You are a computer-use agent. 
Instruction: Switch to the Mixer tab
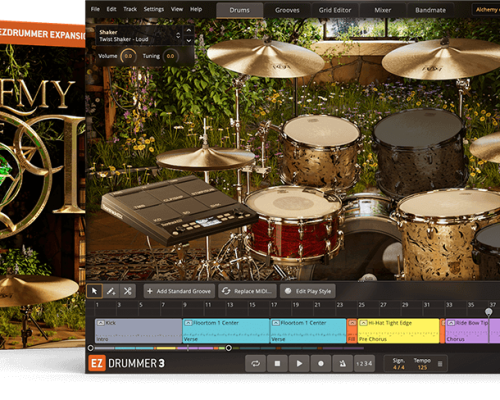(x=382, y=10)
